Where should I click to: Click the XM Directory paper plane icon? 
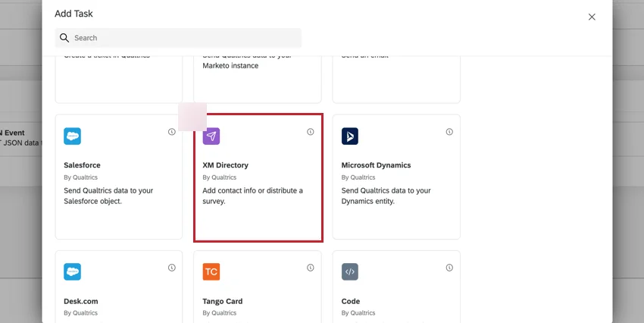coord(211,136)
